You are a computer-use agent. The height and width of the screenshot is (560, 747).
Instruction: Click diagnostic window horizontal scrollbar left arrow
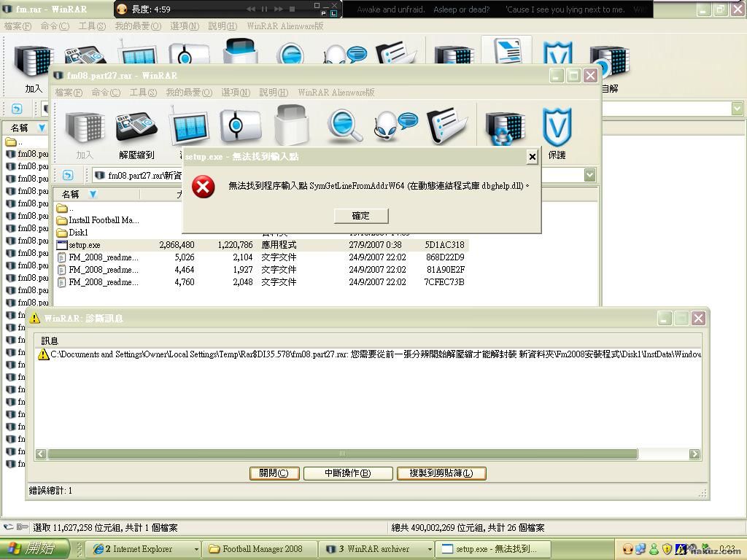click(x=41, y=454)
